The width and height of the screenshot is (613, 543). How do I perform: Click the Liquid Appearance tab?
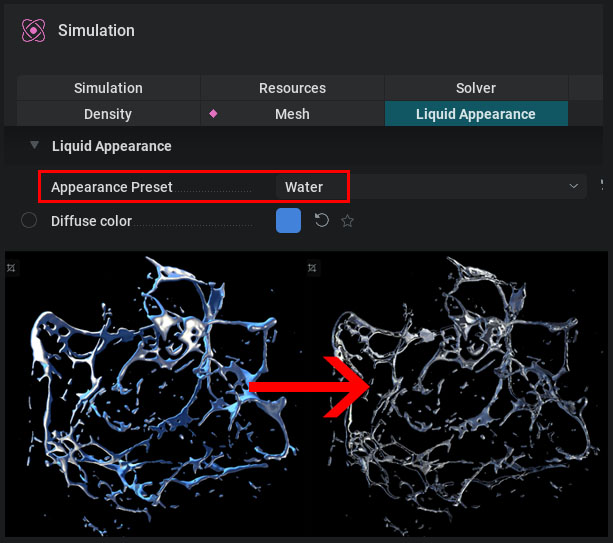[476, 114]
